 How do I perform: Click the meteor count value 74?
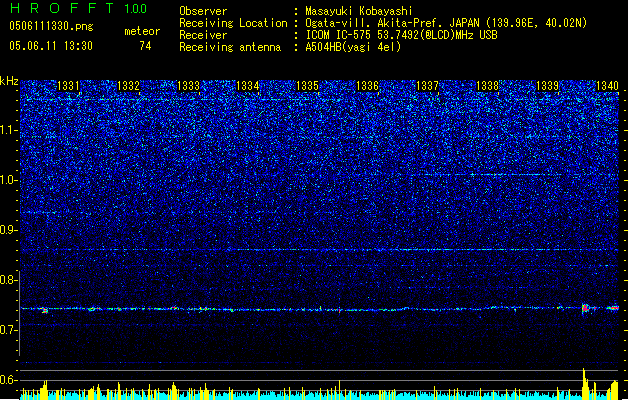(145, 46)
